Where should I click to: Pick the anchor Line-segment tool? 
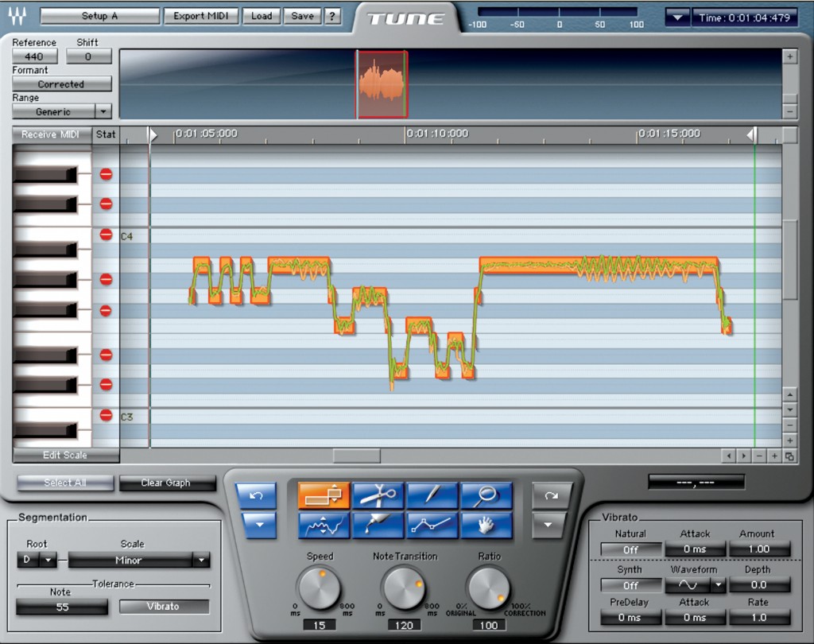[432, 525]
